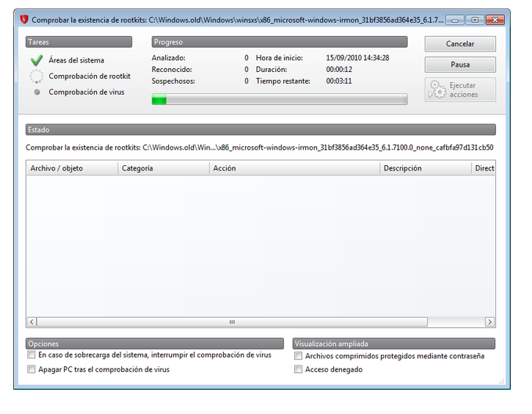
Task: Click the status path text under Estado
Action: [260, 148]
